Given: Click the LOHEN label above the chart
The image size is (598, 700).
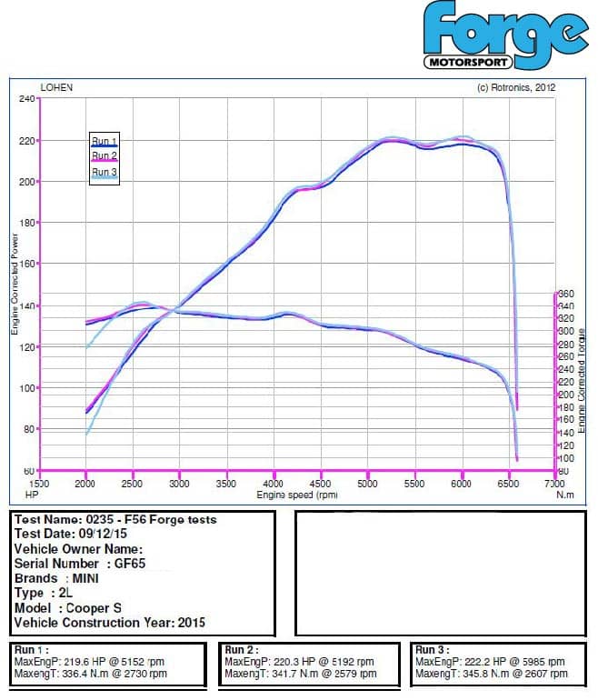Looking at the screenshot, I should coord(57,87).
